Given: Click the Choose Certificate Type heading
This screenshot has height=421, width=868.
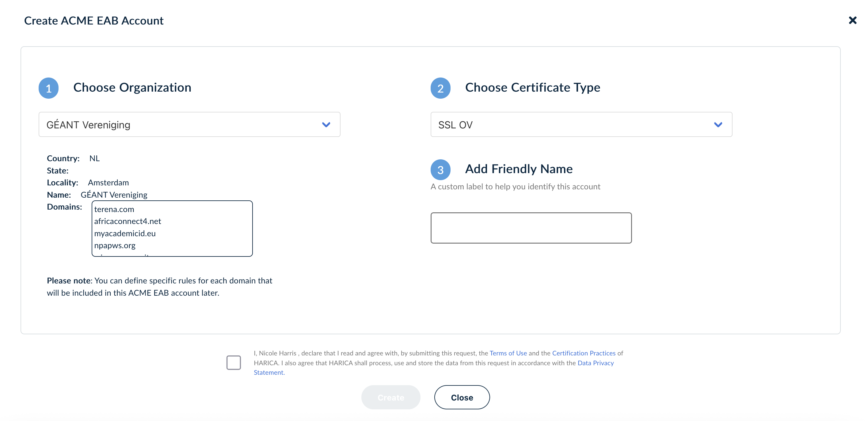Looking at the screenshot, I should (532, 88).
